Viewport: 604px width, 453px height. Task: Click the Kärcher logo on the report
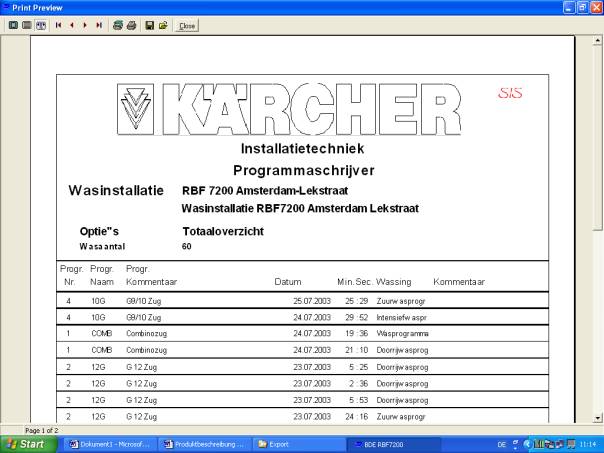pos(289,109)
